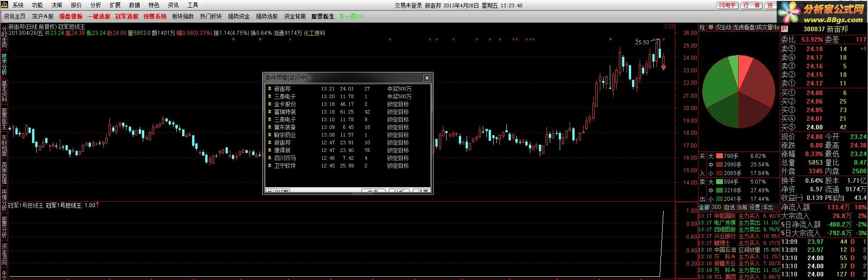
Task: Open 热门析块 toolbar item
Action: tap(211, 16)
